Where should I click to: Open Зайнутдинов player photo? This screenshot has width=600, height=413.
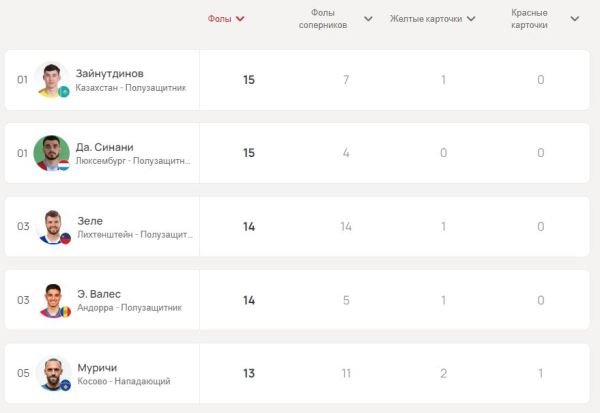click(x=52, y=80)
